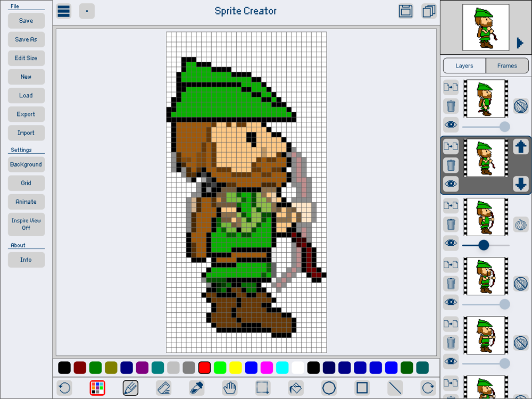Toggle visibility eye of fifth frame
Viewport: 532px width, 399px height.
[451, 361]
